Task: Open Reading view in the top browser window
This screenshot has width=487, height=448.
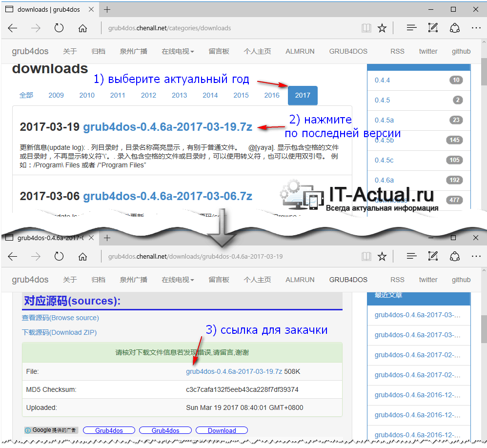Action: point(366,28)
